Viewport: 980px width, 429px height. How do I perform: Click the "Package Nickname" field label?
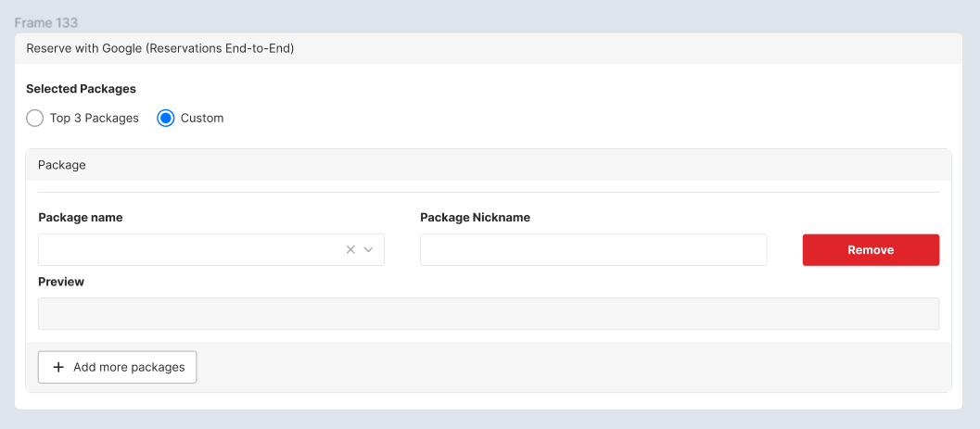click(475, 218)
